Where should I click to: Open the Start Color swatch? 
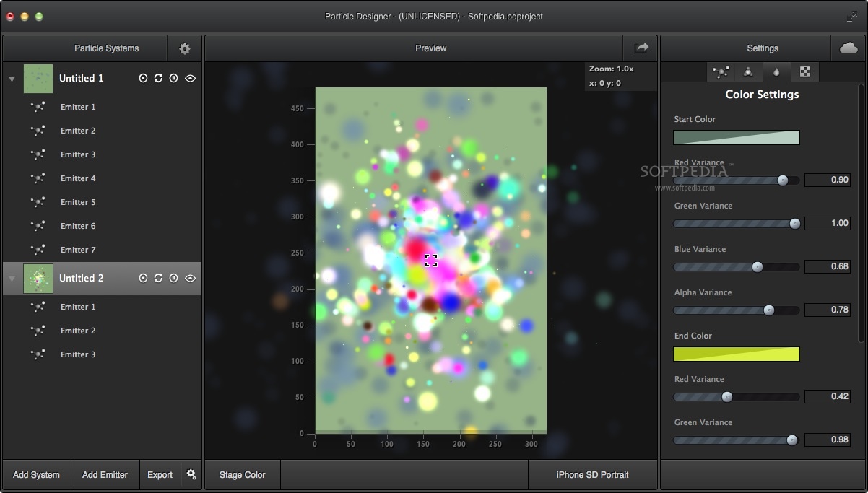coord(737,137)
